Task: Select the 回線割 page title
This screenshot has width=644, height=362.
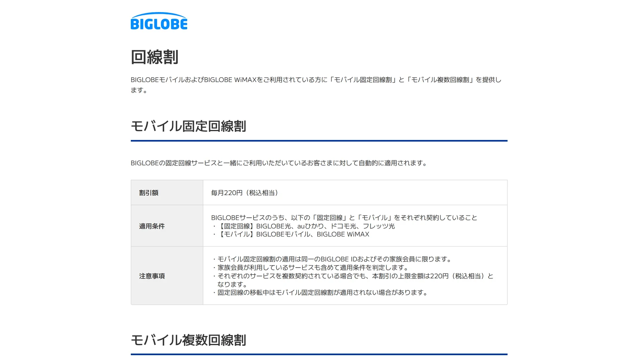Action: [155, 57]
